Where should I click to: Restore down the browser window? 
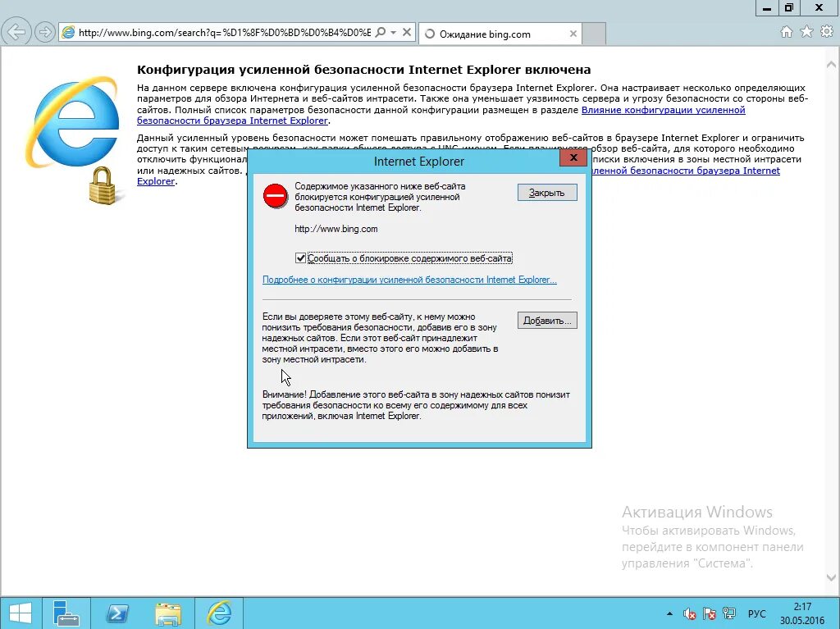point(789,7)
